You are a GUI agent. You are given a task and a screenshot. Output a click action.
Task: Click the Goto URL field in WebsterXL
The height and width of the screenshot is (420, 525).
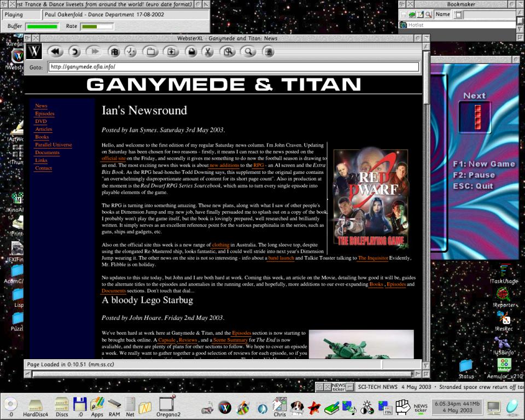[234, 67]
